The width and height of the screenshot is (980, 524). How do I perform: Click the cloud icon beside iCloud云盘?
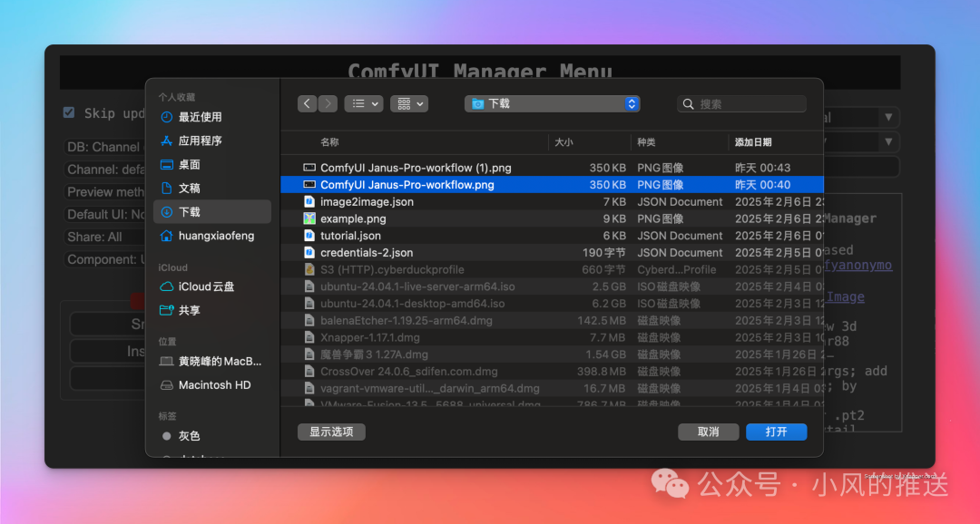click(x=166, y=286)
